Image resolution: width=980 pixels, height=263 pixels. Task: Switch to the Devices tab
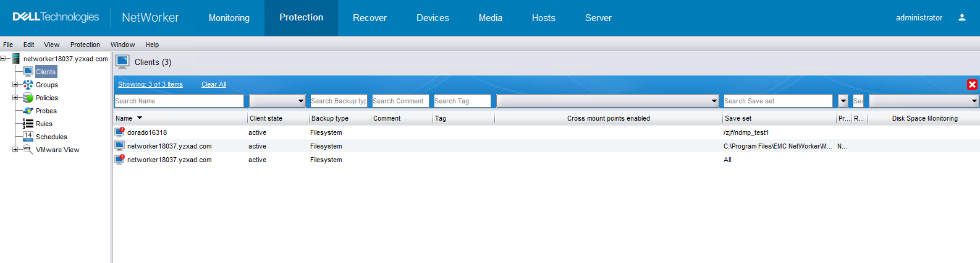pos(433,18)
